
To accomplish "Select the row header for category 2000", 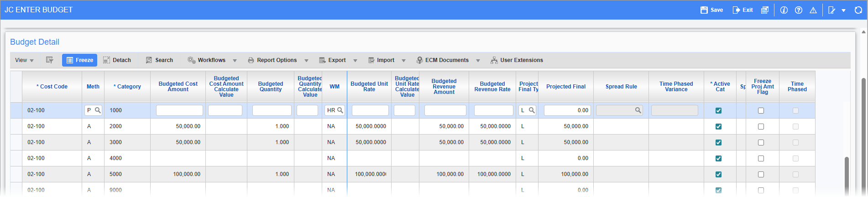I will click(16, 126).
